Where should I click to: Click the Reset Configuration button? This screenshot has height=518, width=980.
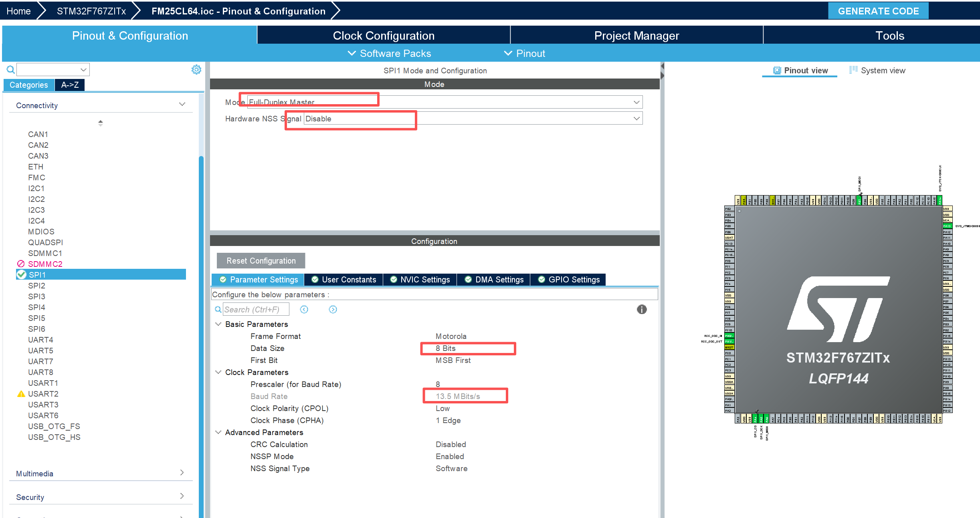pyautogui.click(x=261, y=261)
